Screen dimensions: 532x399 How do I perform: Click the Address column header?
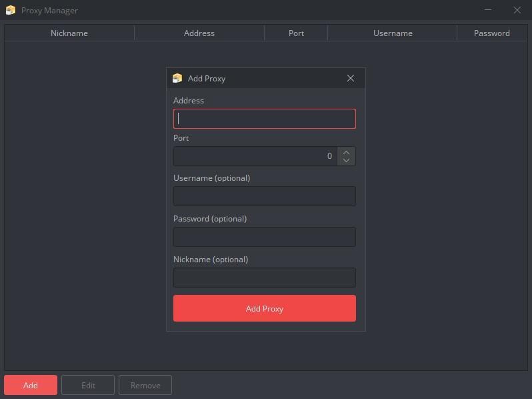point(199,33)
